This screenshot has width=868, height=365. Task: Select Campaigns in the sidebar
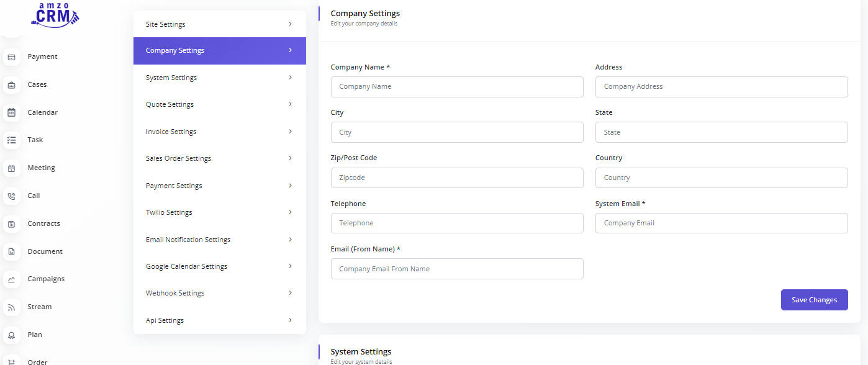click(46, 279)
